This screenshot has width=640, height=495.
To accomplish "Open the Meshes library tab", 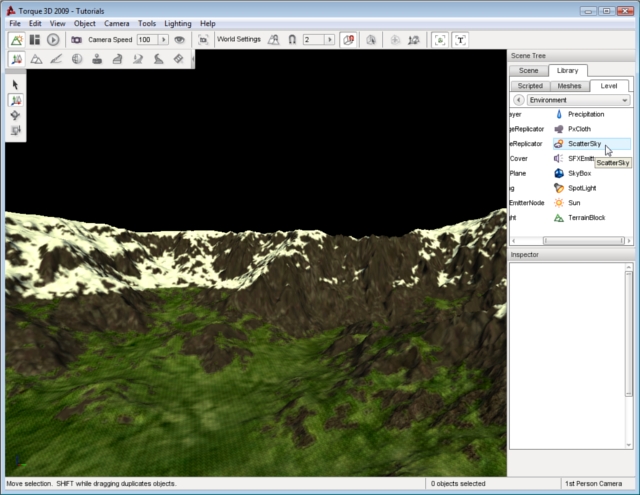I will 568,86.
